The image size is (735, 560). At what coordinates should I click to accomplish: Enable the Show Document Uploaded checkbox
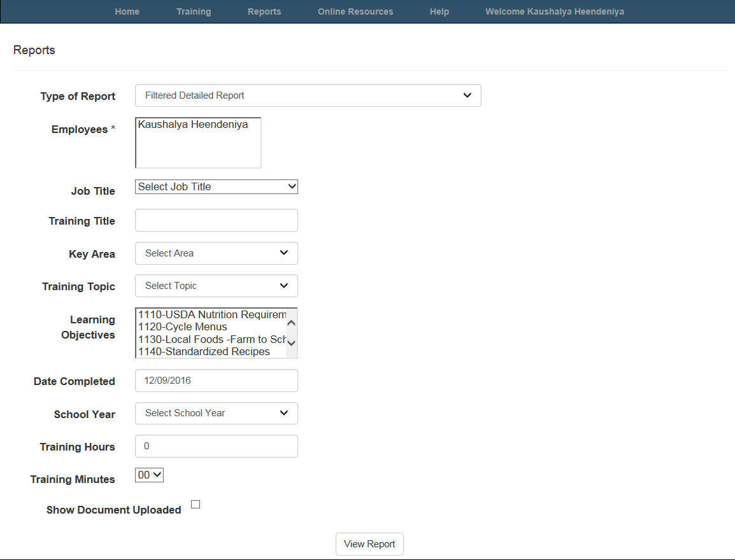[196, 505]
